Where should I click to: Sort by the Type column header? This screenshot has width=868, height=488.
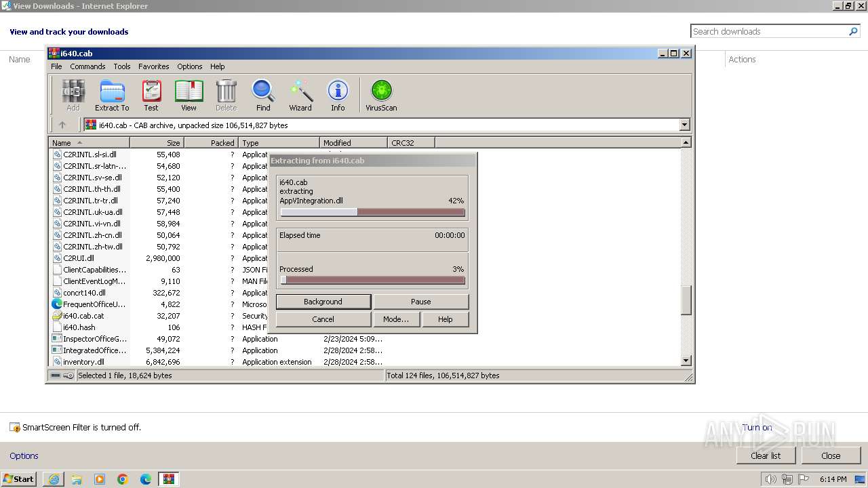[x=279, y=142]
